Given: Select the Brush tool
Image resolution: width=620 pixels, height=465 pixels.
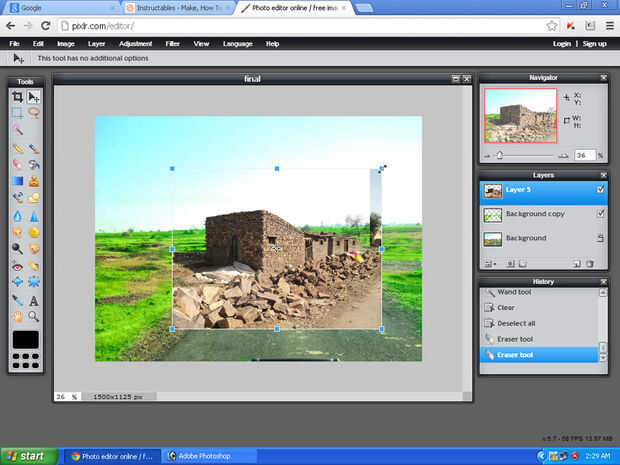Looking at the screenshot, I should tap(34, 149).
